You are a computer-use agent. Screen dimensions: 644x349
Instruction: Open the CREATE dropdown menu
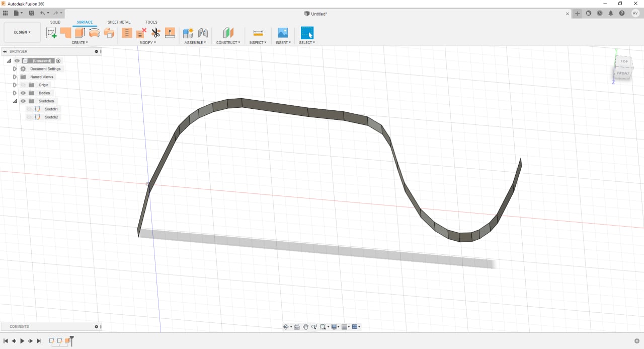[x=79, y=43]
